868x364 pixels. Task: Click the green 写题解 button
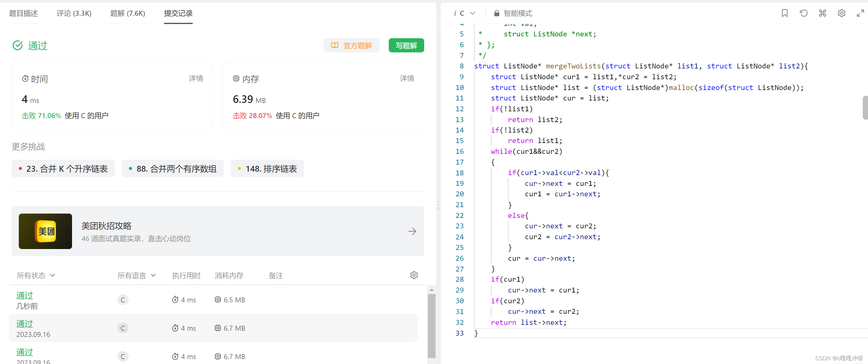coord(406,45)
